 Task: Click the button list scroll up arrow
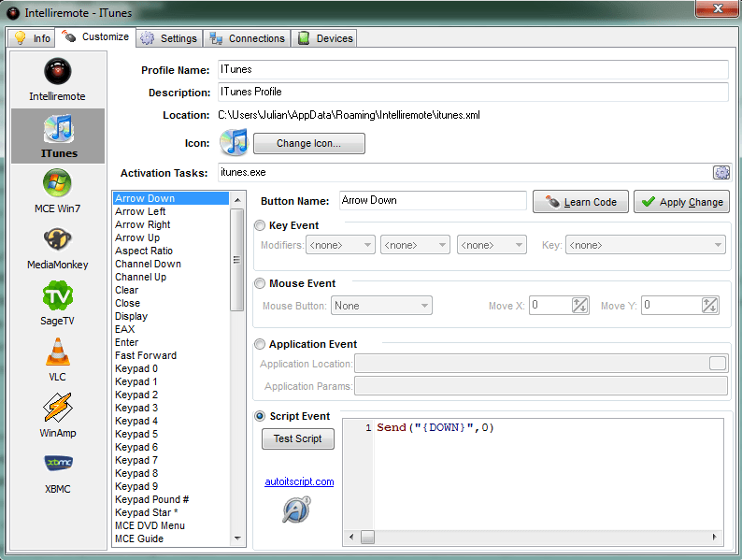coord(237,200)
